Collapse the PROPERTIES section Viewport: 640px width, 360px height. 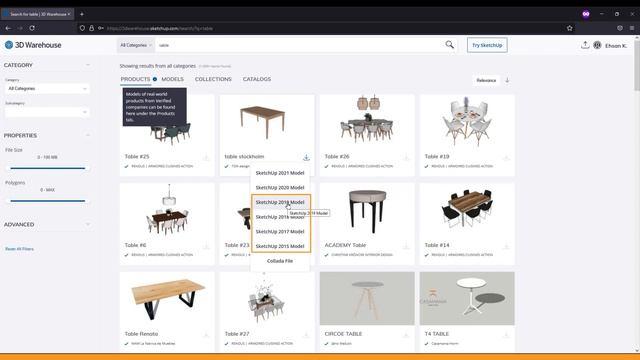coord(88,135)
